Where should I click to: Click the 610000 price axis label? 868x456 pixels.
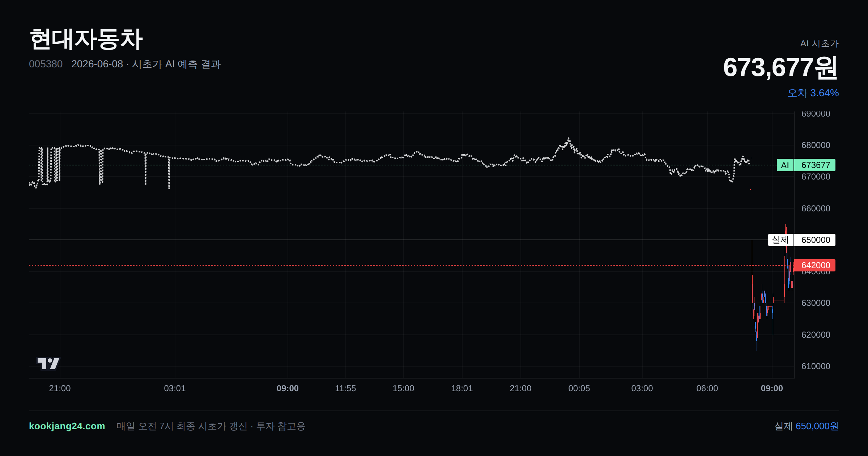[x=816, y=366]
